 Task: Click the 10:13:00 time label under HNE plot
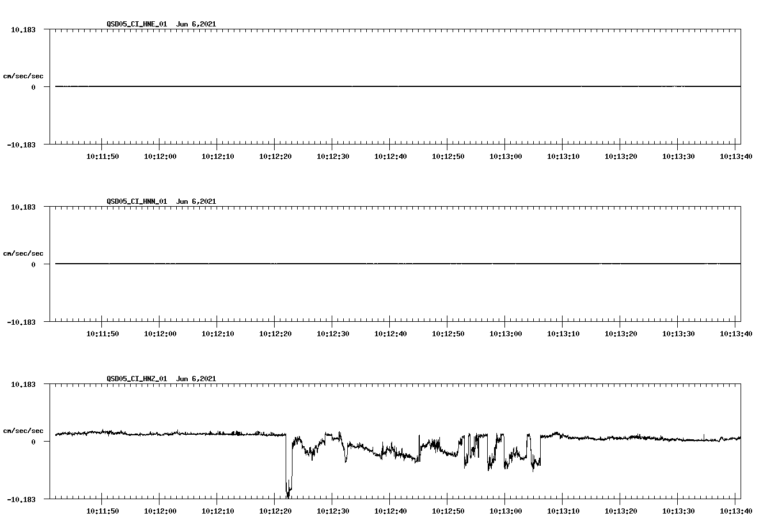tap(506, 157)
